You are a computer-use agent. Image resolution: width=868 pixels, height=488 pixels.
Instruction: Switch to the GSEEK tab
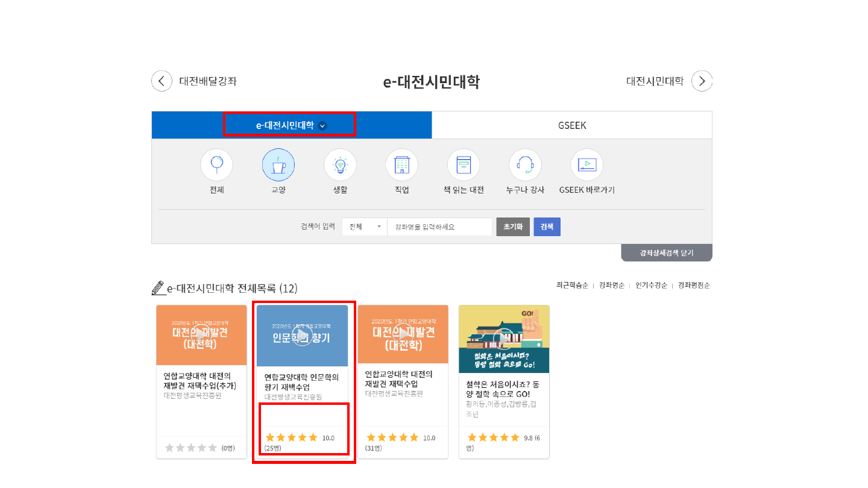pyautogui.click(x=571, y=125)
